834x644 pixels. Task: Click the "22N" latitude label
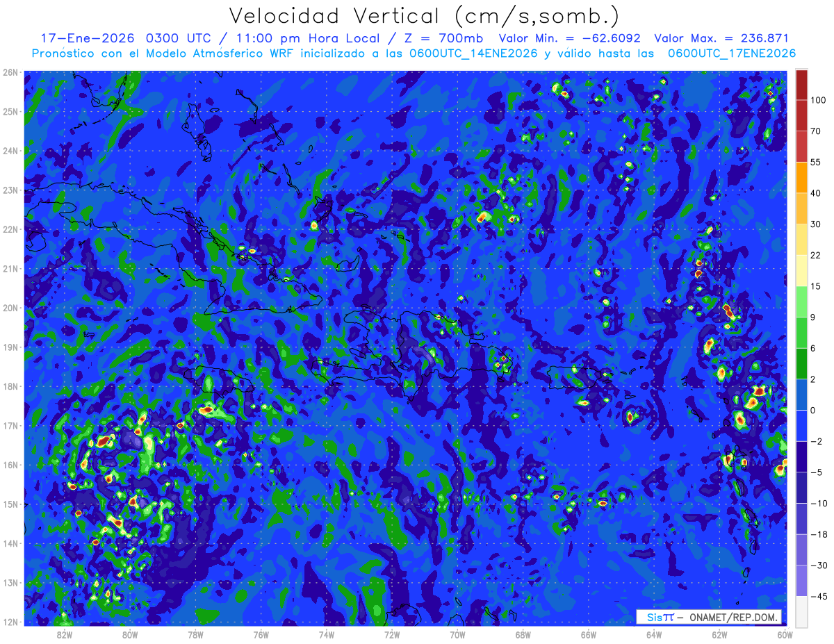pyautogui.click(x=10, y=229)
